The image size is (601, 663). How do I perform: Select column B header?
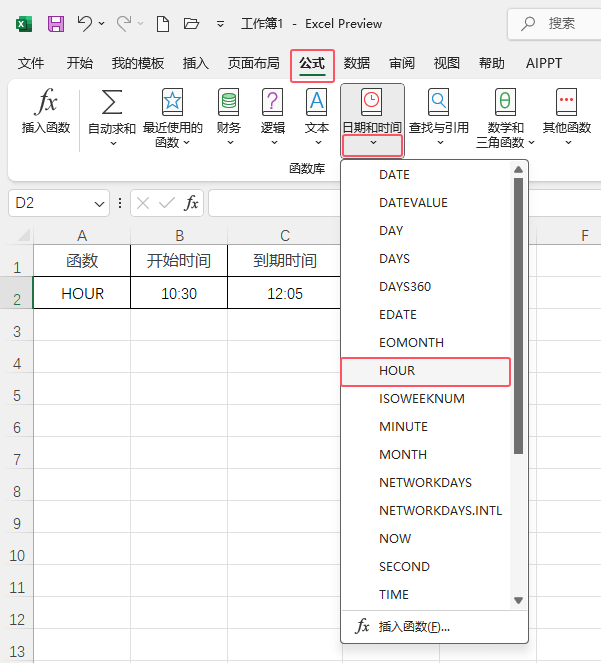(179, 236)
